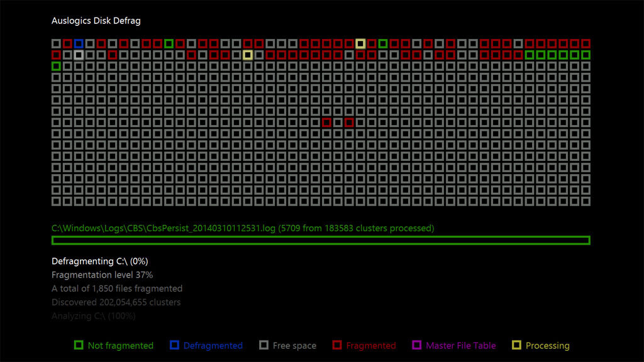Click the green cluster starting the third row
This screenshot has width=644, height=362.
point(55,65)
